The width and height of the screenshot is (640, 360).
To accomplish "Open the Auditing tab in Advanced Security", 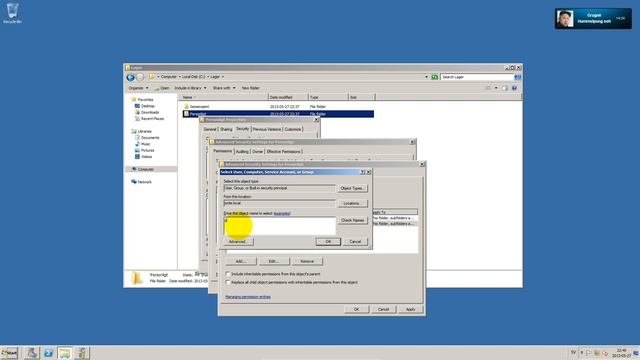I will tap(242, 152).
